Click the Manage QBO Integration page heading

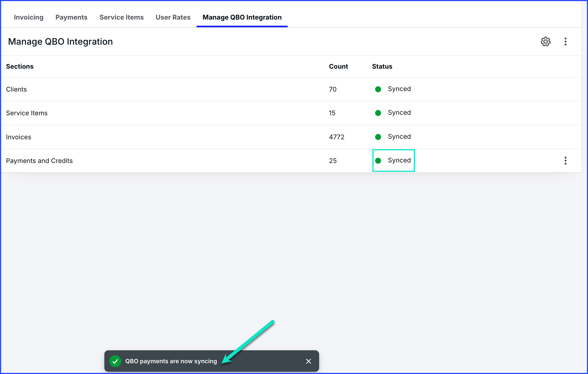point(60,42)
